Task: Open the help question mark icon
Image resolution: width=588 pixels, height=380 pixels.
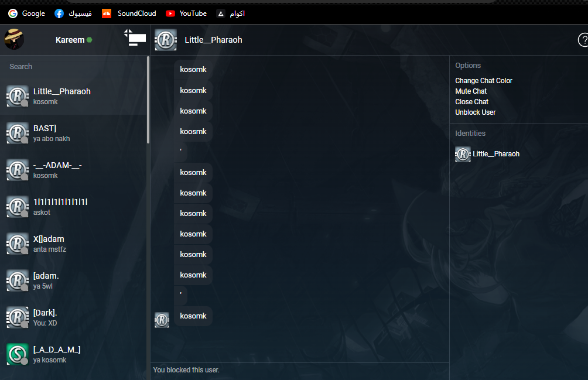Action: [583, 40]
